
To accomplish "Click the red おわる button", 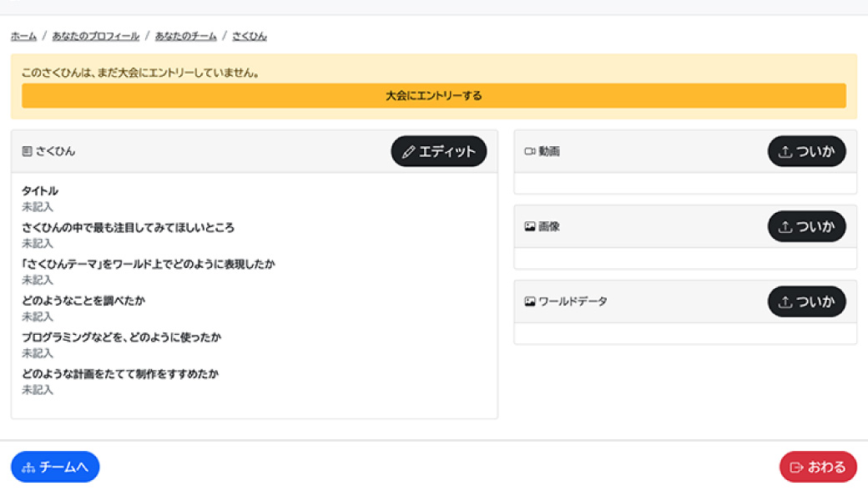I will click(x=818, y=467).
